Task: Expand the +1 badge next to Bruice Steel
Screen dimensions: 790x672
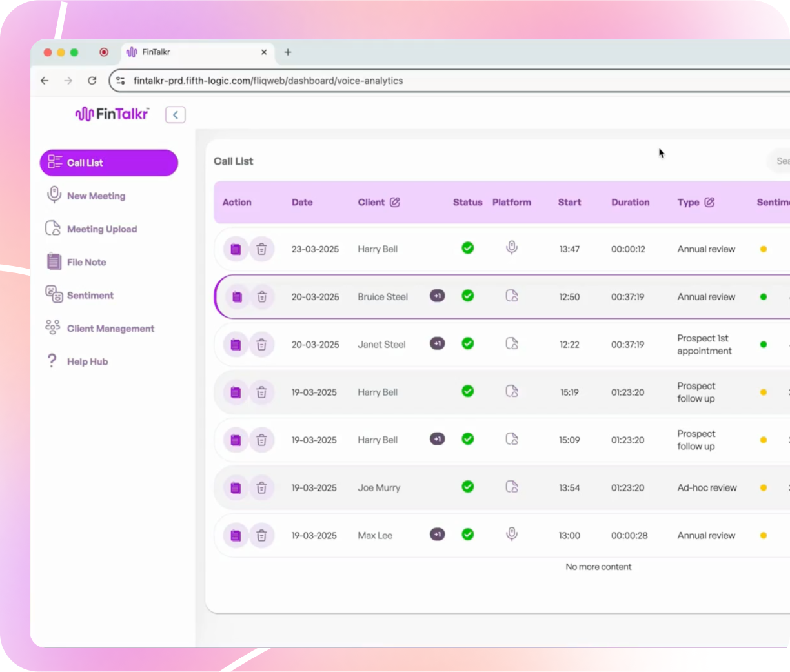Action: click(x=437, y=296)
